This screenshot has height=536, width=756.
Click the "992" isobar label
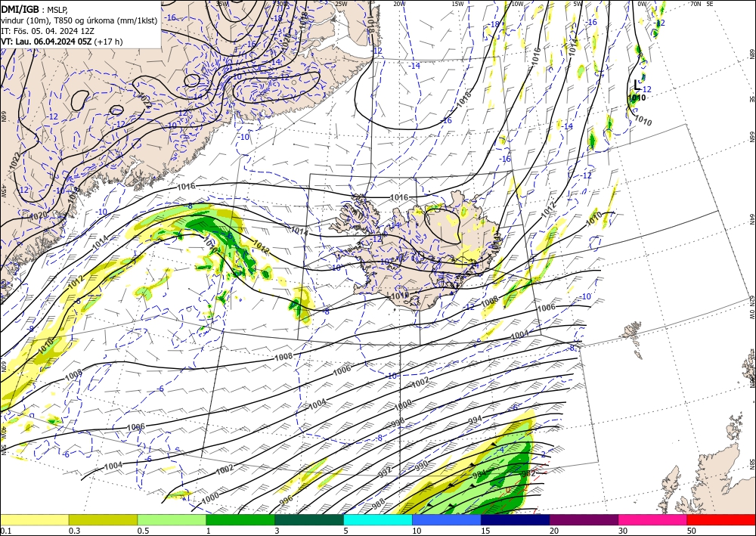coord(385,472)
